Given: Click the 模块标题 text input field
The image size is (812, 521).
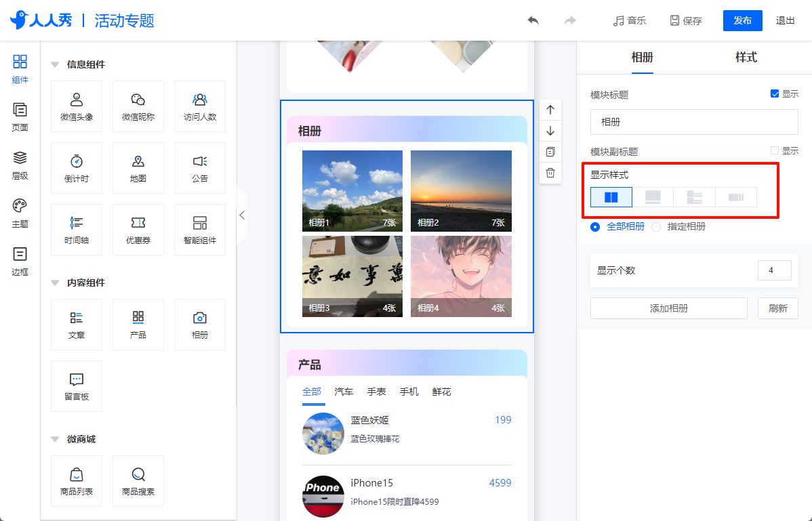Looking at the screenshot, I should 695,122.
